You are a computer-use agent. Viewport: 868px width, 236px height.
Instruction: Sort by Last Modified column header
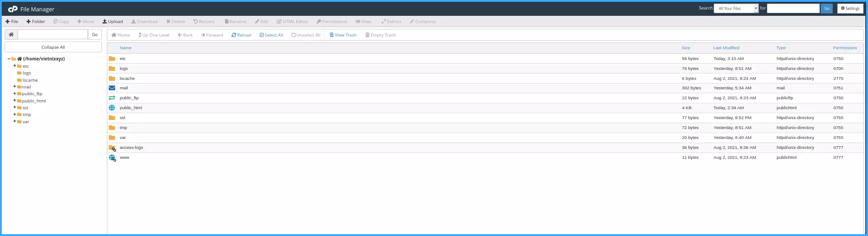726,48
